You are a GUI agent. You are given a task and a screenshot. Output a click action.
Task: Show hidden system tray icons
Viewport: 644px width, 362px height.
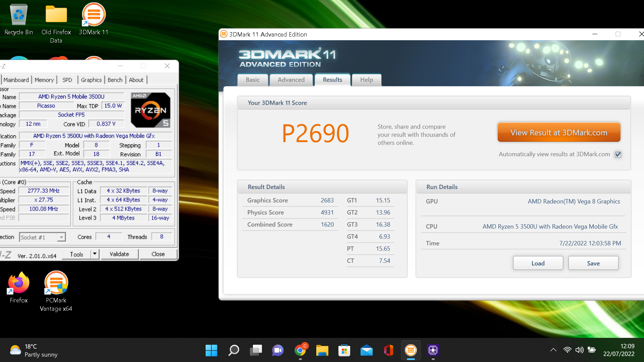click(553, 350)
